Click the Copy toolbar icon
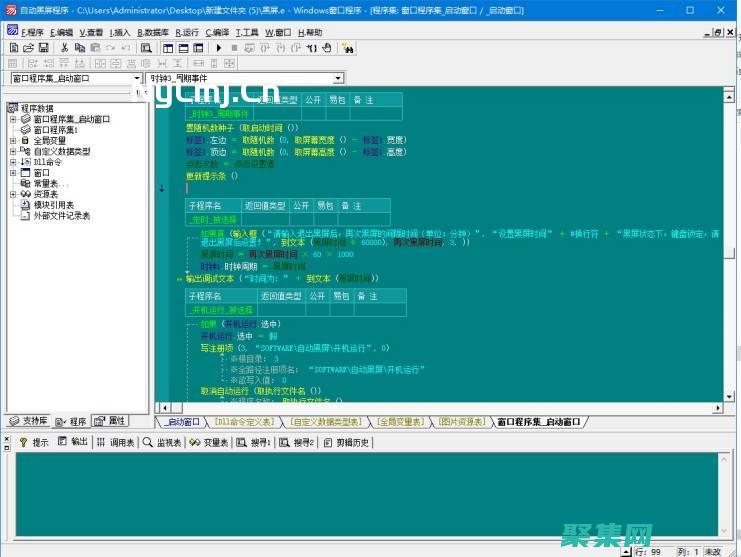Image resolution: width=741 pixels, height=557 pixels. pos(79,47)
